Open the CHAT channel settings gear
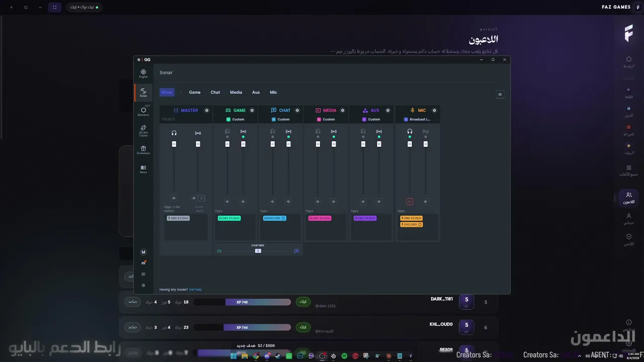This screenshot has height=362, width=644. tap(297, 111)
